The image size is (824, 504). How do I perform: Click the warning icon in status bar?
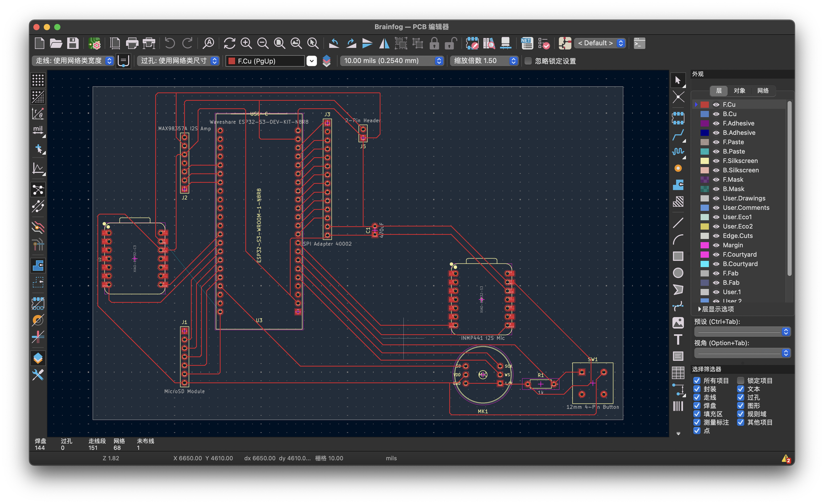click(786, 459)
